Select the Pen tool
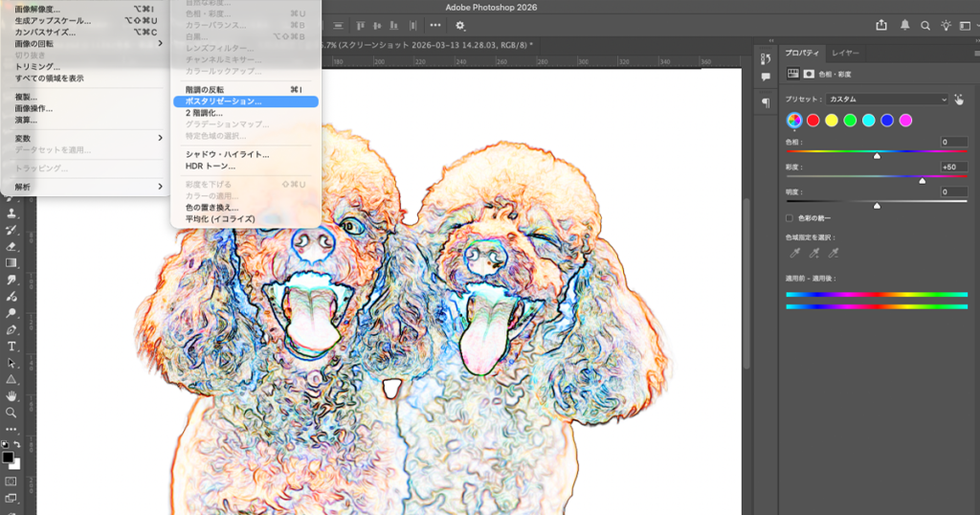This screenshot has height=515, width=980. (11, 329)
